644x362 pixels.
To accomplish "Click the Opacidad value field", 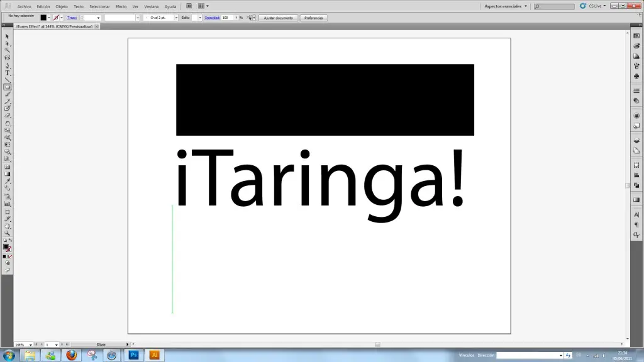I will click(x=226, y=18).
